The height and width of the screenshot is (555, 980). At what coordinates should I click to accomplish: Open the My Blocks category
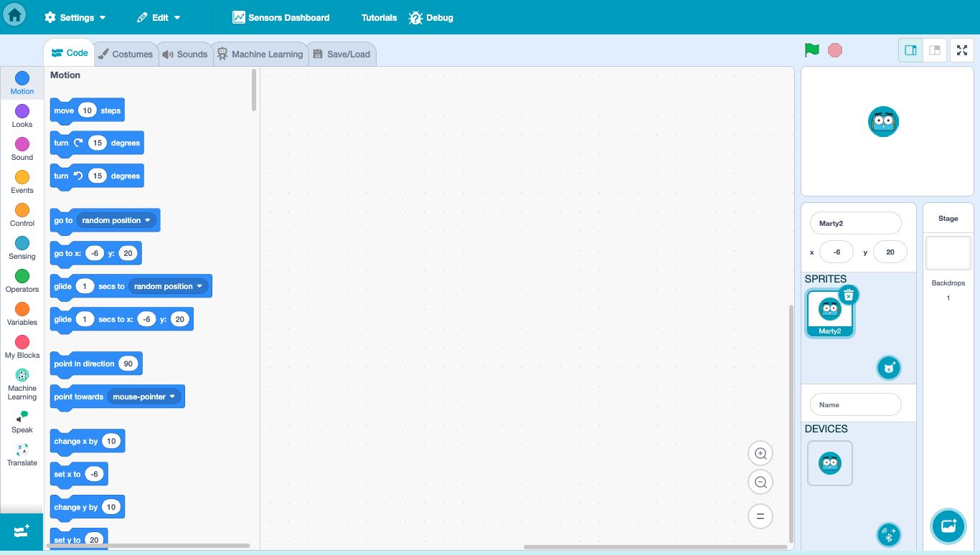(22, 346)
